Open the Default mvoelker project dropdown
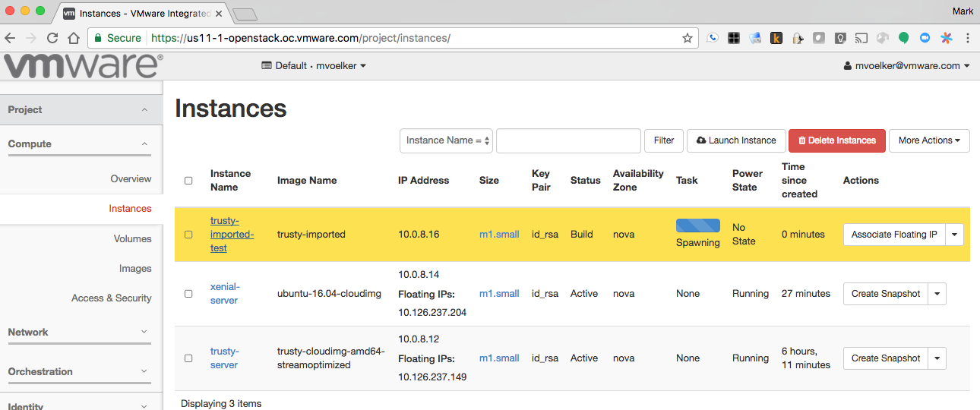The width and height of the screenshot is (980, 410). (x=314, y=66)
